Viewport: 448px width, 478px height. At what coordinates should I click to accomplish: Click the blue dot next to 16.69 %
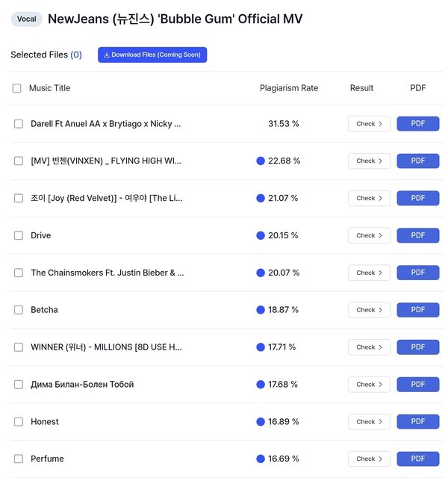[x=261, y=459]
